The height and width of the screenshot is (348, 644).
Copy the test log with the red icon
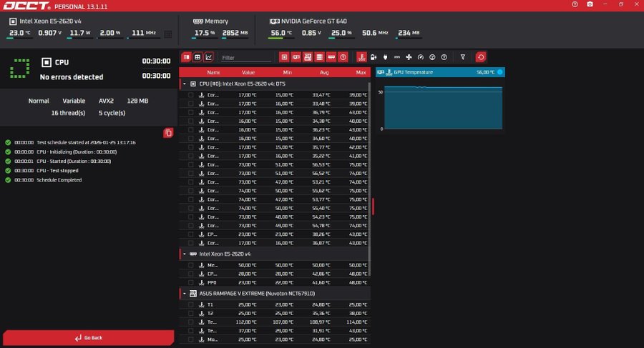pos(168,133)
